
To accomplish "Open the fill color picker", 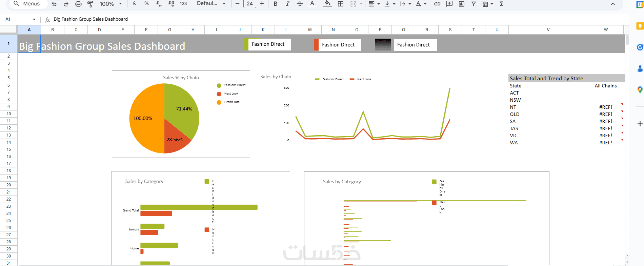I will tap(327, 4).
